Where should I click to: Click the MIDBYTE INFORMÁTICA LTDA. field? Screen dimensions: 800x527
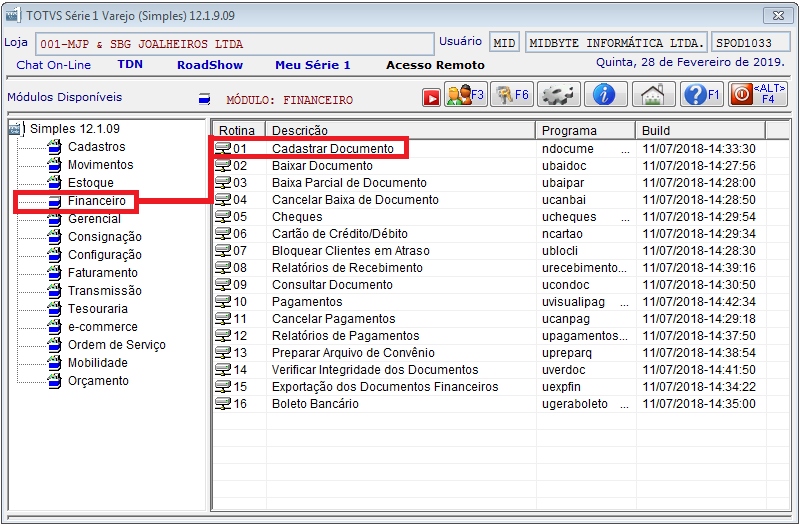pyautogui.click(x=616, y=43)
